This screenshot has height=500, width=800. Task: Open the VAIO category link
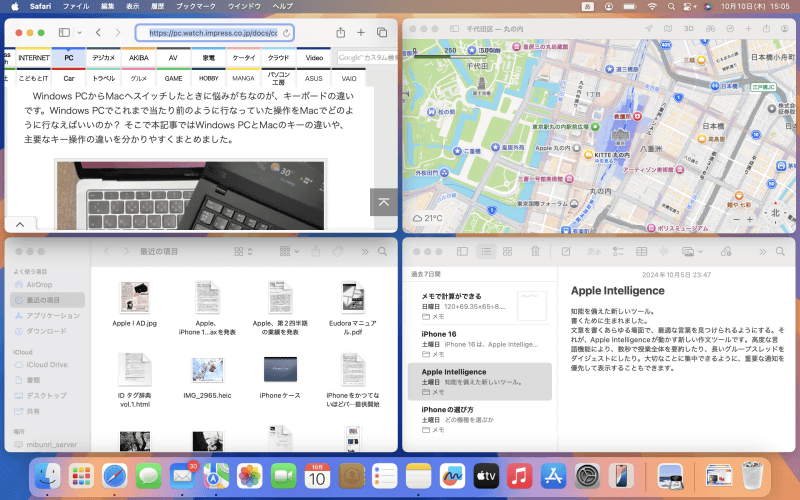348,78
